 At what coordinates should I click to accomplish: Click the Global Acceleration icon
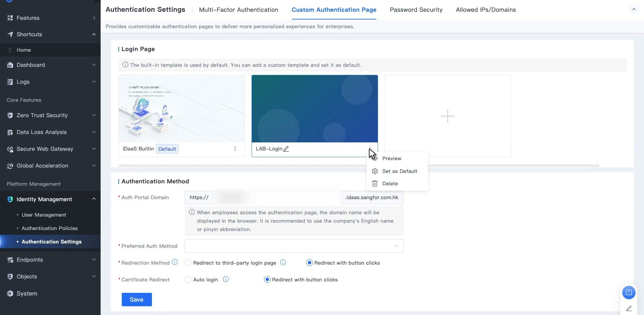pyautogui.click(x=10, y=166)
